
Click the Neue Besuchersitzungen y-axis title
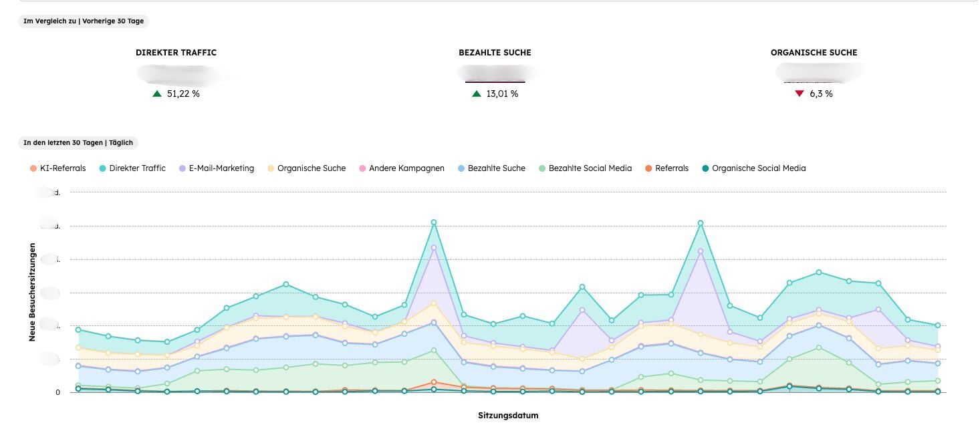click(x=32, y=292)
